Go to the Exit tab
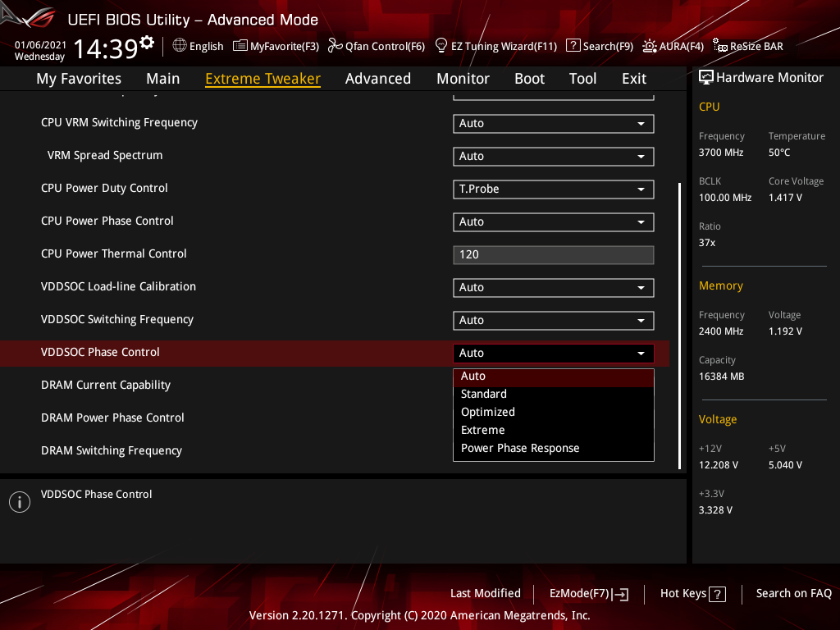The height and width of the screenshot is (630, 840). click(634, 79)
